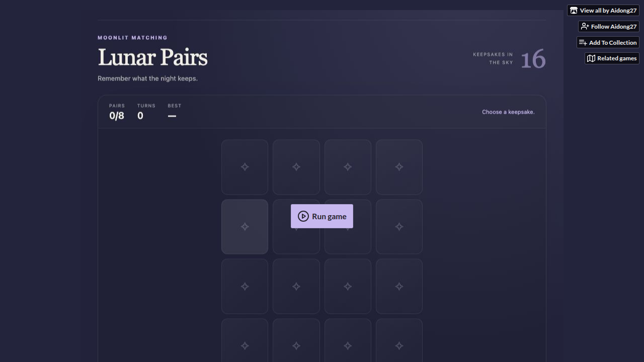The image size is (644, 362).
Task: Flip the first card in the top row
Action: [x=245, y=167]
